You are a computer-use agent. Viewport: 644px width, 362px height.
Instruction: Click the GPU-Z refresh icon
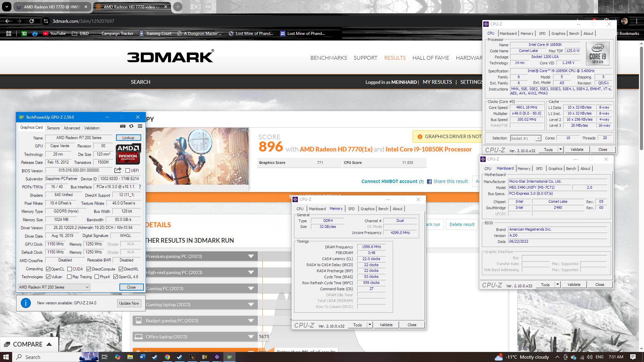(x=131, y=126)
